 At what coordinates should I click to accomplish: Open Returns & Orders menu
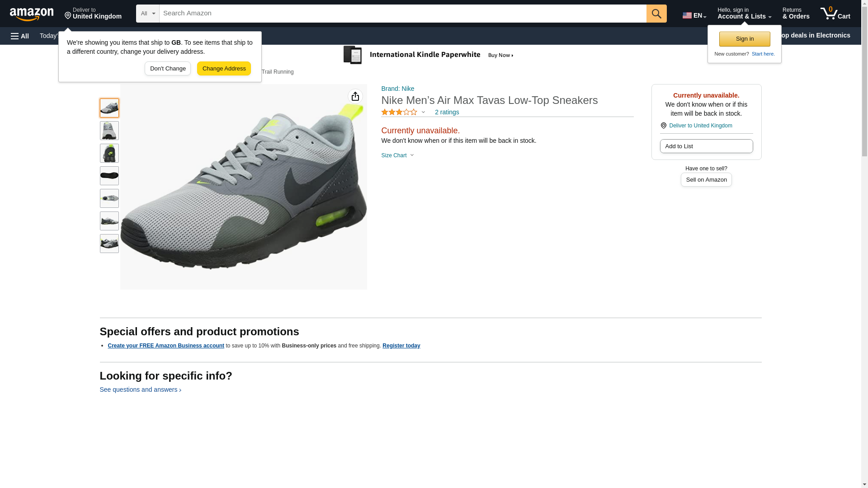[x=796, y=13]
